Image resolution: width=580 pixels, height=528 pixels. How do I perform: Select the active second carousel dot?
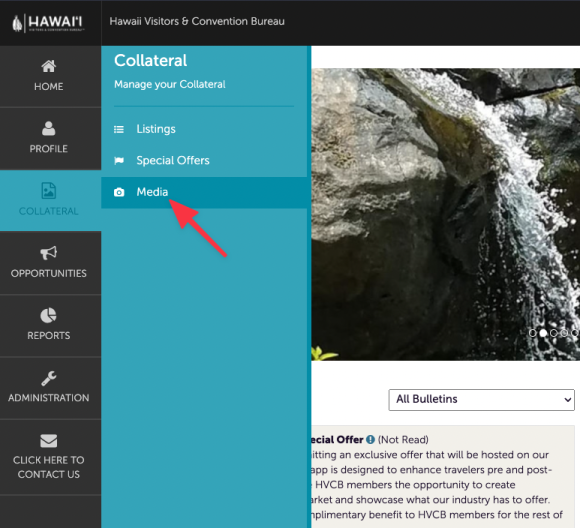[x=543, y=333]
